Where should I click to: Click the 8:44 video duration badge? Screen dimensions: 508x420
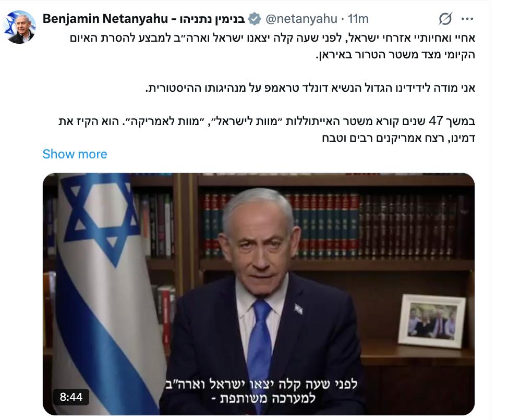71,397
